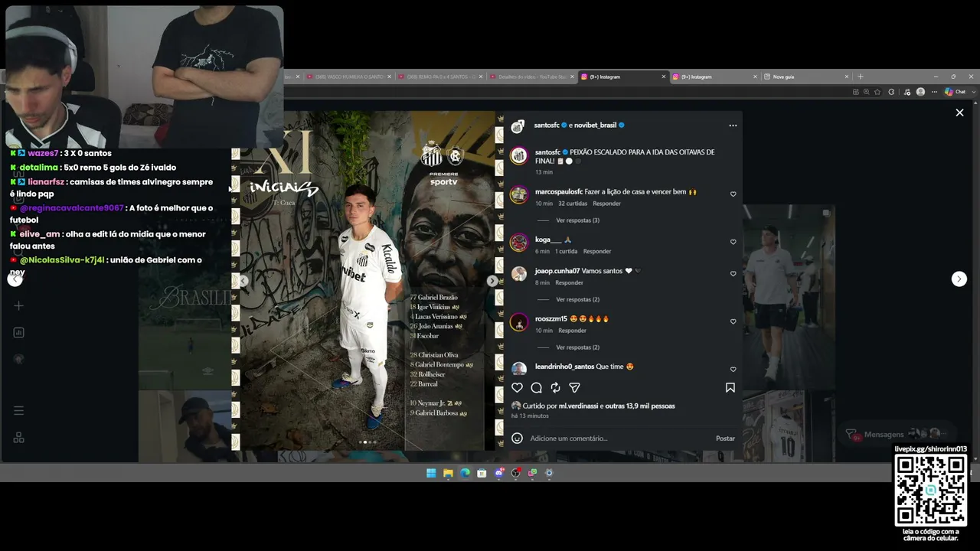Screen dimensions: 980x551
Task: Open leandrinho0_santos's profile name
Action: (564, 367)
